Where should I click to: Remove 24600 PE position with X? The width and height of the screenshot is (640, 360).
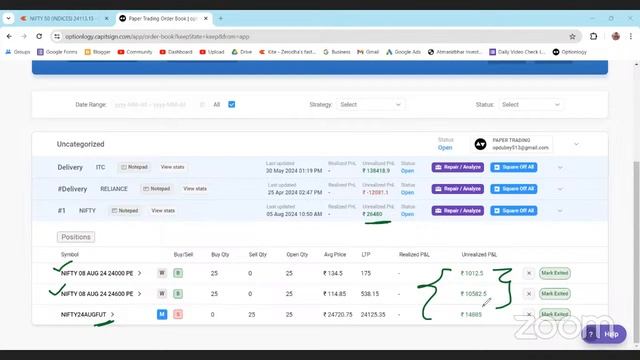[529, 293]
